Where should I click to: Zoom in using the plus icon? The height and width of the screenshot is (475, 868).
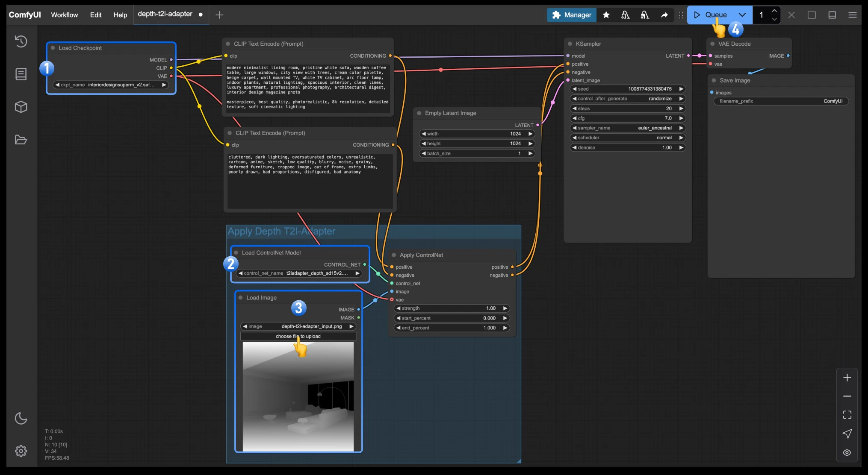847,377
